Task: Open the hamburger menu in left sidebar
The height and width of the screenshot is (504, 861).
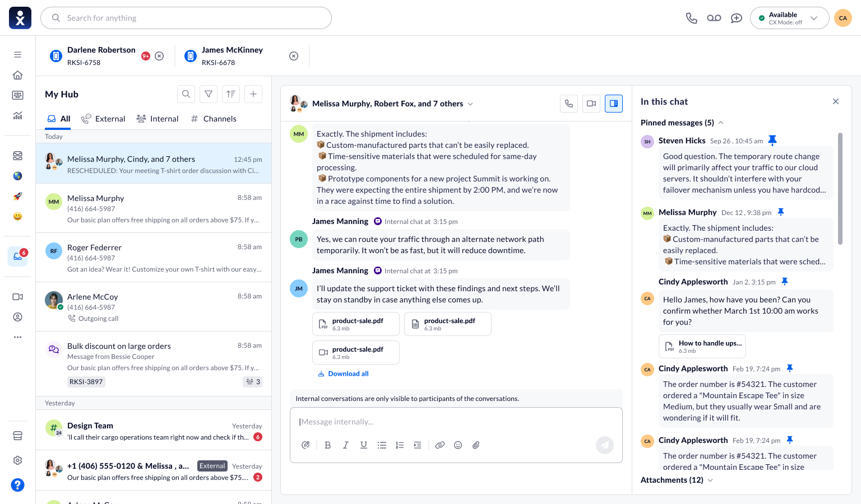Action: point(18,54)
